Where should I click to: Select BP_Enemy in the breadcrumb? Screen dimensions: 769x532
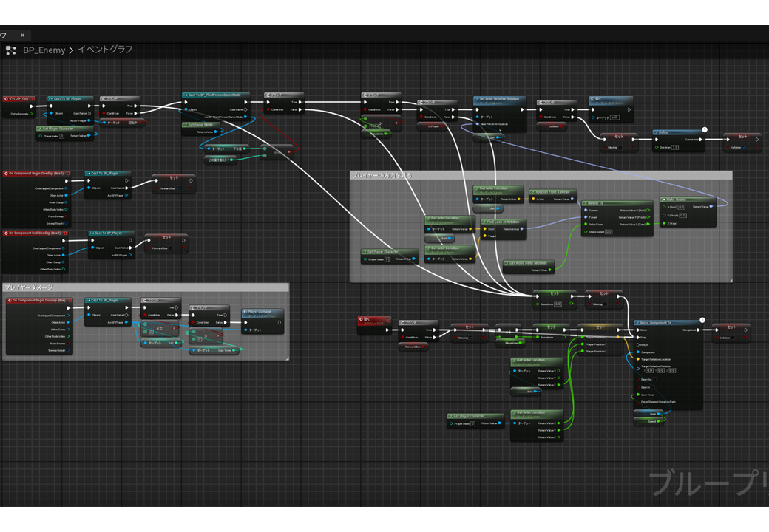[x=44, y=50]
